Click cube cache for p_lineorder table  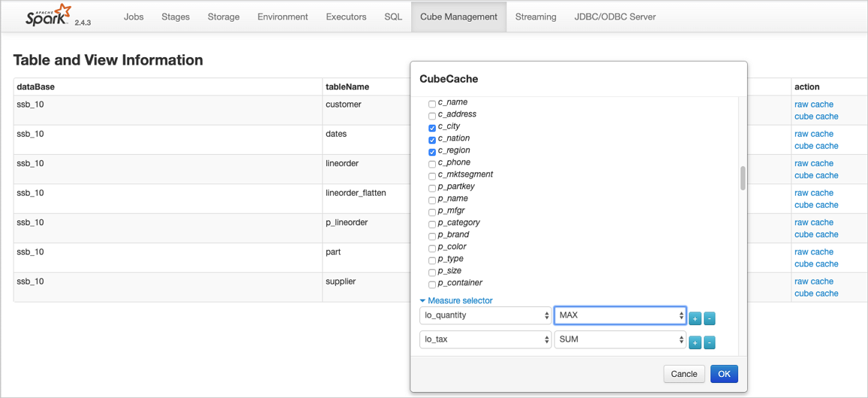tap(816, 235)
